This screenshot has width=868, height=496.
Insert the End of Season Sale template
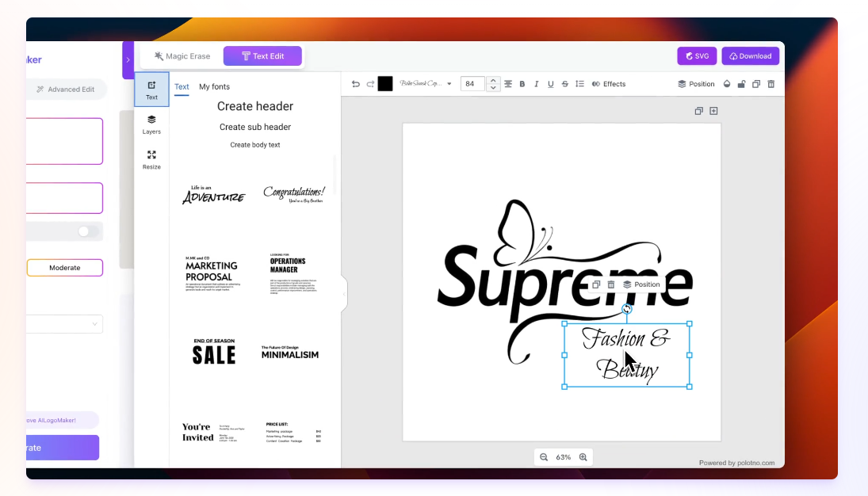click(214, 352)
